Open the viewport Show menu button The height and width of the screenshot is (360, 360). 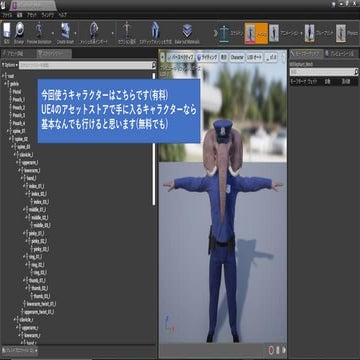pos(224,57)
